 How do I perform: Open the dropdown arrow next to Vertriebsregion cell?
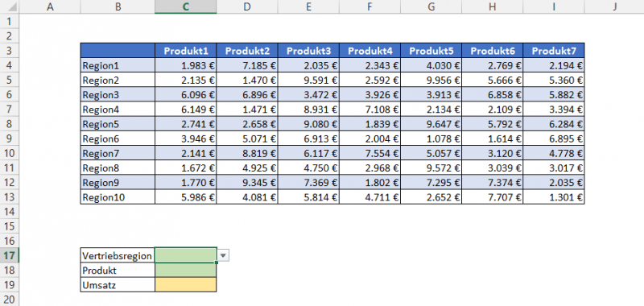(223, 256)
